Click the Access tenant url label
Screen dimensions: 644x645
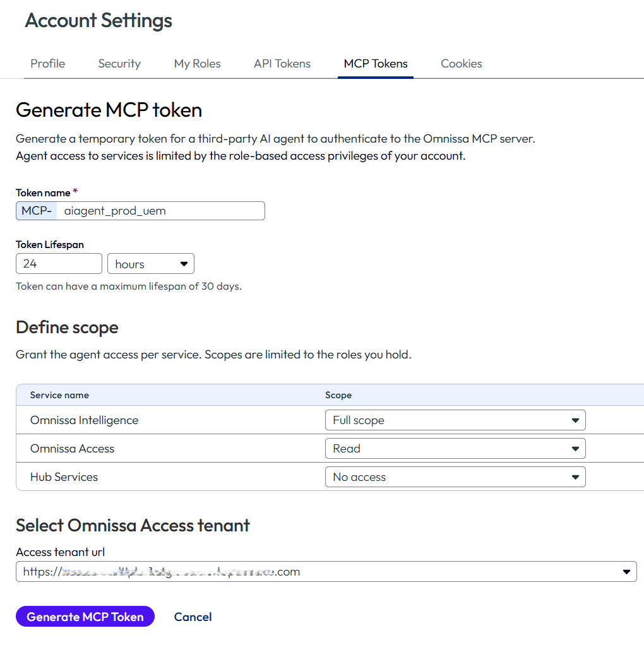tap(60, 552)
